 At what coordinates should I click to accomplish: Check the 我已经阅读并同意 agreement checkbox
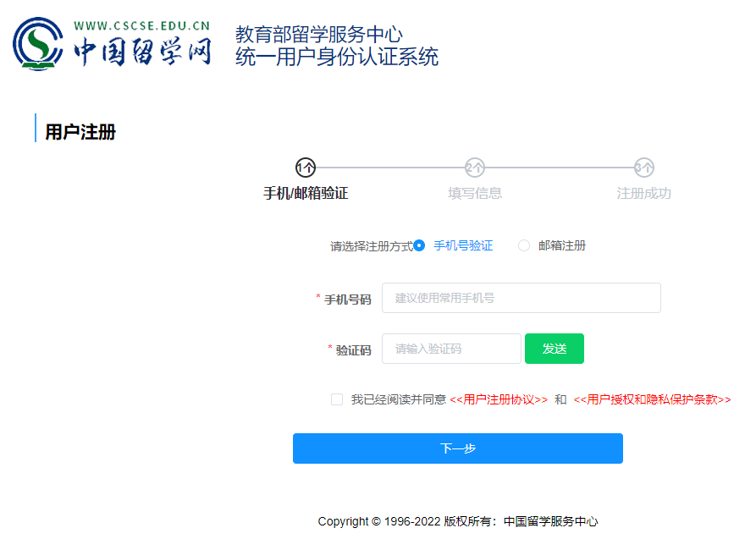click(x=336, y=399)
